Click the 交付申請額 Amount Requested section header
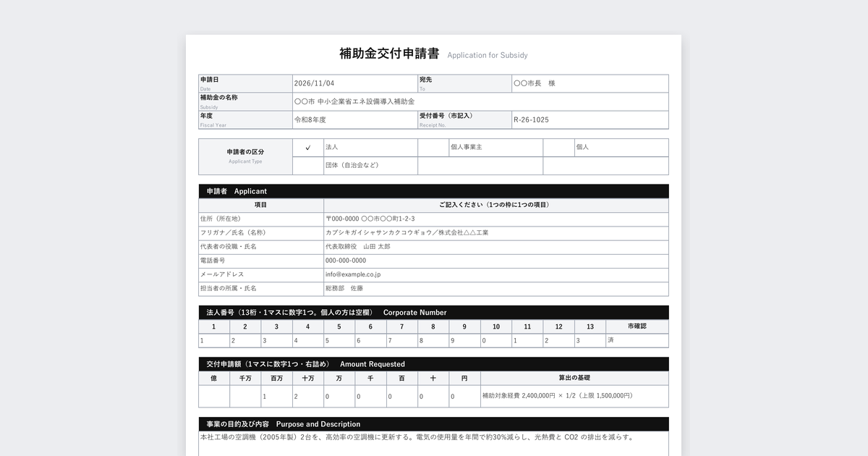This screenshot has height=456, width=868. point(433,364)
